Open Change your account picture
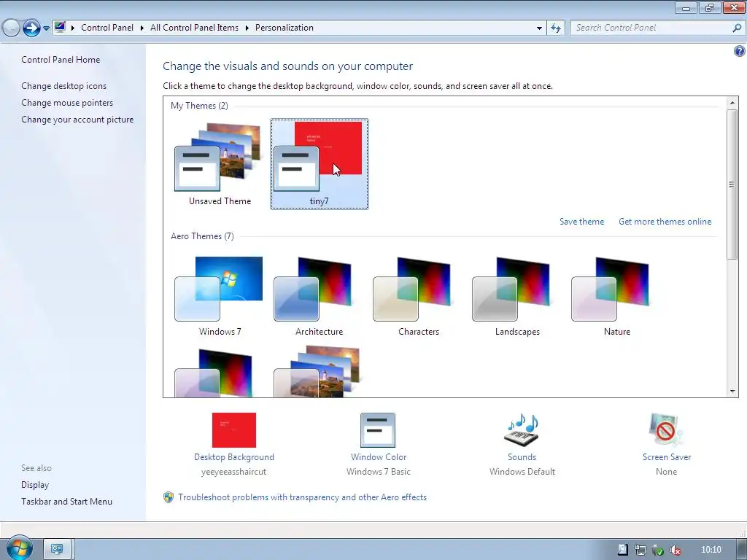 click(x=77, y=120)
